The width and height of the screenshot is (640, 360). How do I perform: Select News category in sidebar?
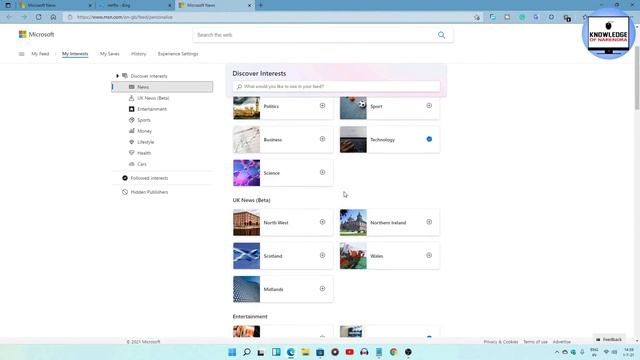(162, 87)
